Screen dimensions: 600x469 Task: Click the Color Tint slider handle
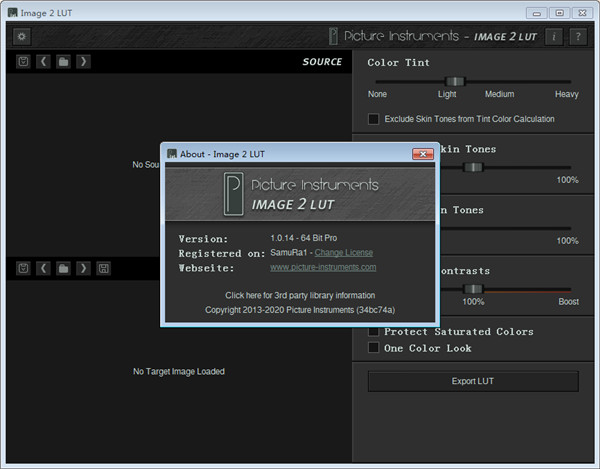[455, 81]
